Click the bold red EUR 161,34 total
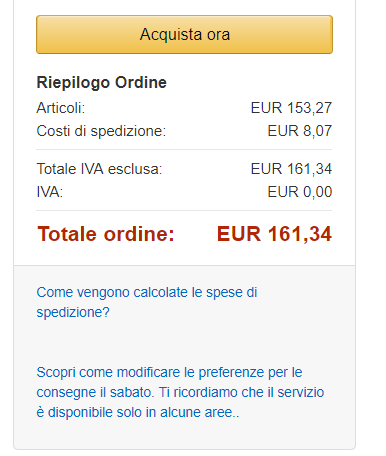 (x=274, y=234)
